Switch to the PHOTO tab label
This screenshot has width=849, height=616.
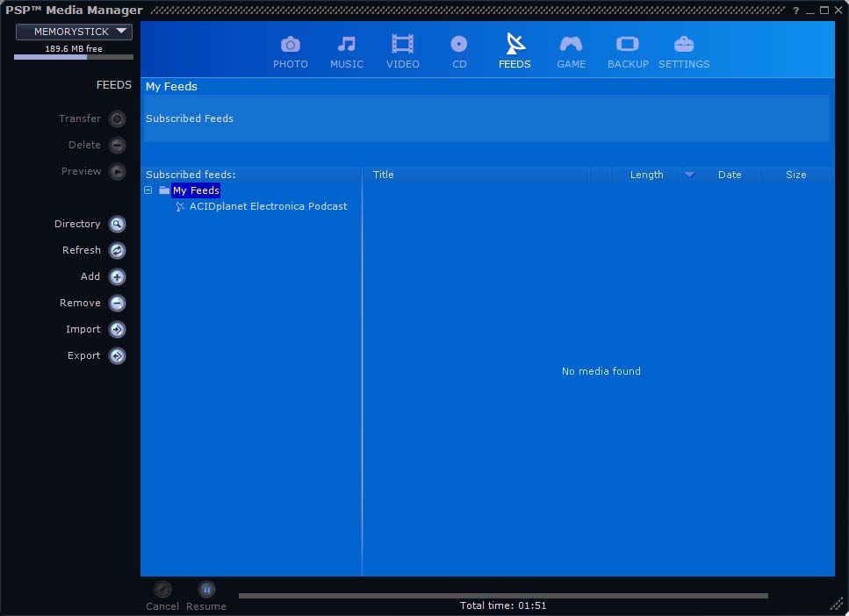pyautogui.click(x=291, y=64)
